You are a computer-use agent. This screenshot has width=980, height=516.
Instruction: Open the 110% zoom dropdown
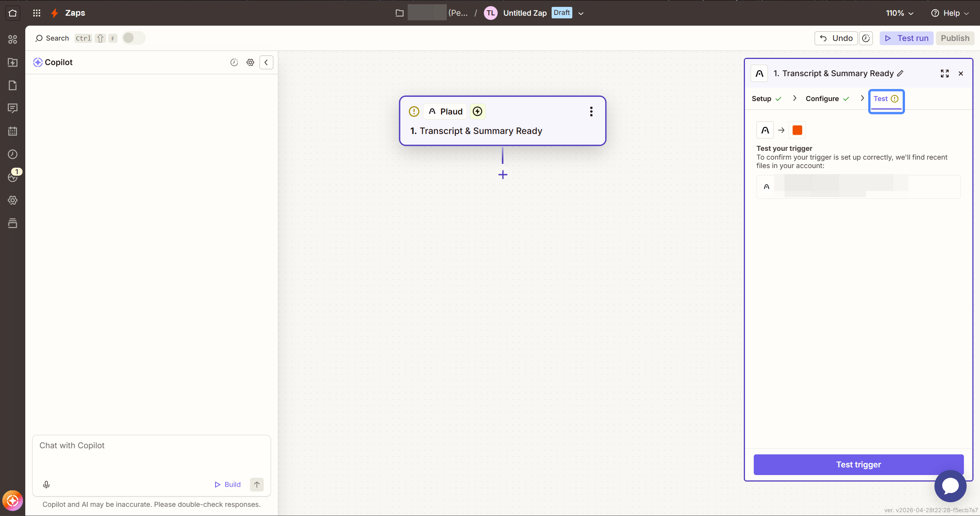[x=900, y=13]
